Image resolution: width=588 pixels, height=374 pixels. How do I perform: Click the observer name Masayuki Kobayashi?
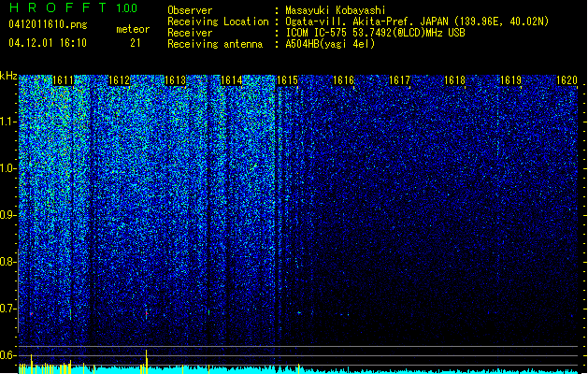336,10
